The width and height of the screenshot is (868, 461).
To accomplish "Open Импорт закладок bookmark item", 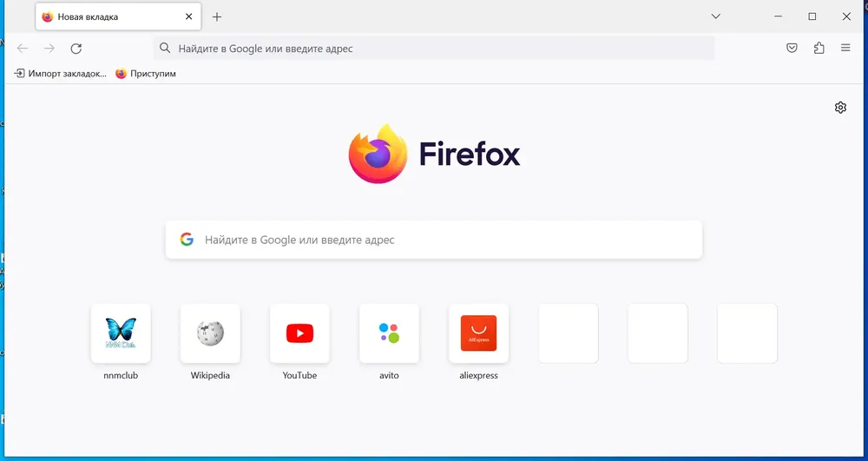I will [x=61, y=73].
